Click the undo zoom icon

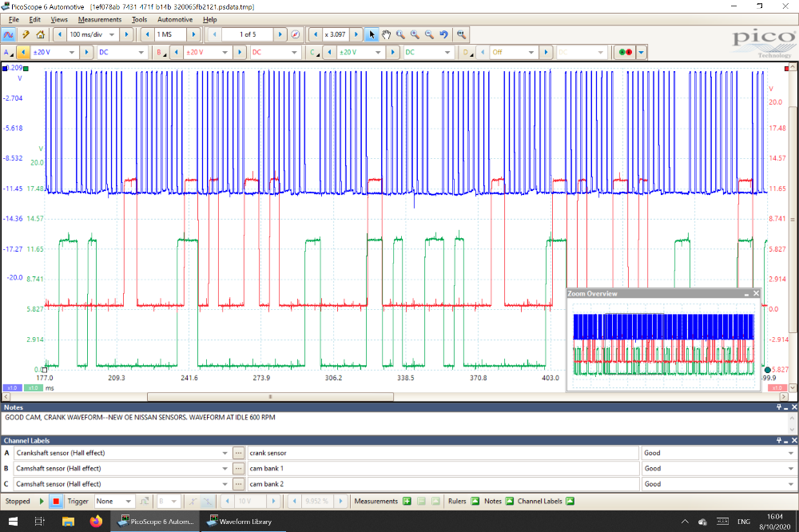click(x=443, y=34)
